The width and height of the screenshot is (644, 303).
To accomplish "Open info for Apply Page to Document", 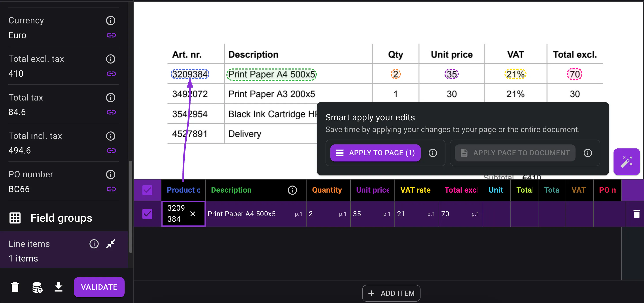I will point(587,153).
